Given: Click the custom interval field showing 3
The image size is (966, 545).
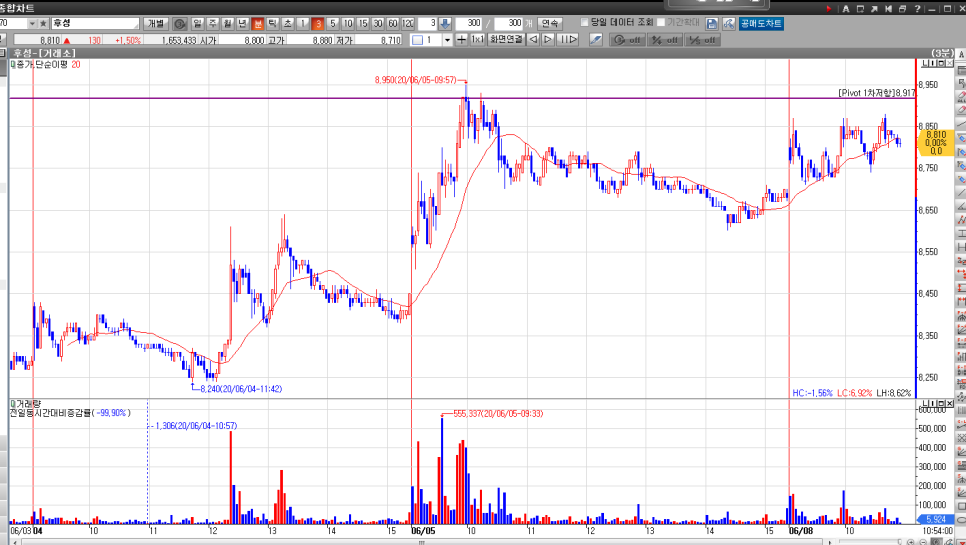Looking at the screenshot, I should click(428, 23).
